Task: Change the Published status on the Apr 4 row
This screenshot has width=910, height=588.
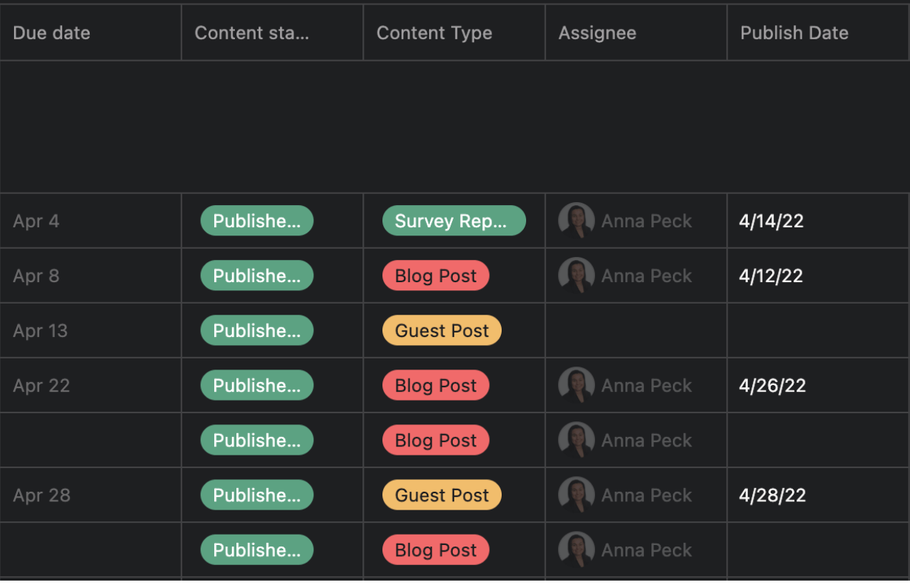Action: click(x=256, y=221)
